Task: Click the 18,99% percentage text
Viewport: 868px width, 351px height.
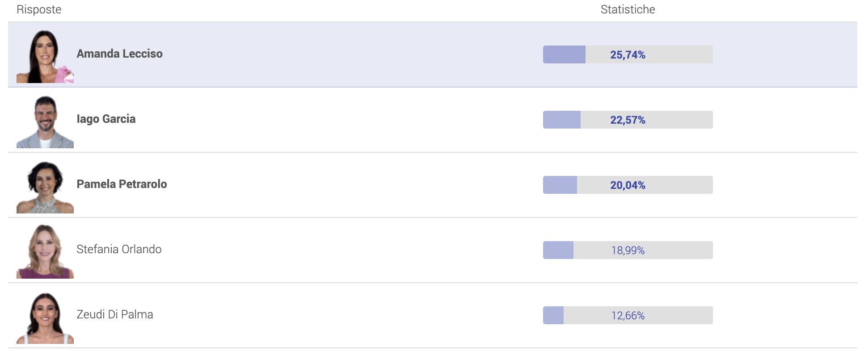Action: (628, 251)
